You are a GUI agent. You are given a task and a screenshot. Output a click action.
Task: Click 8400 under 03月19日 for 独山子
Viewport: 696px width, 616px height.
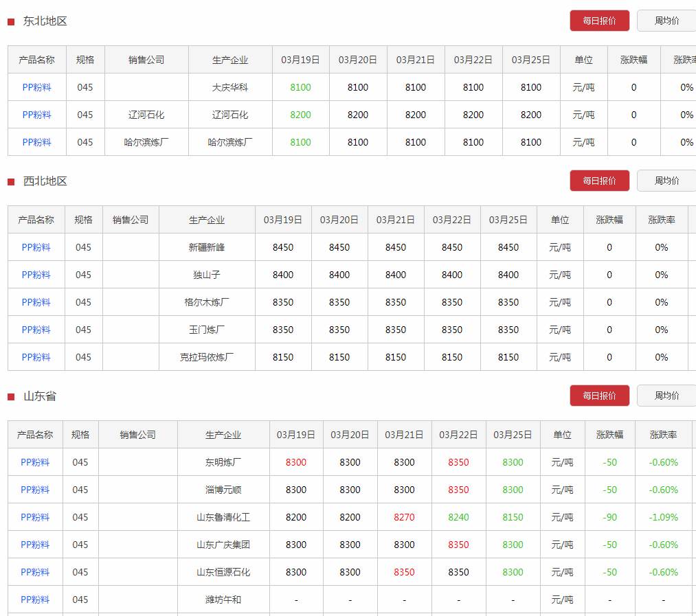point(283,275)
